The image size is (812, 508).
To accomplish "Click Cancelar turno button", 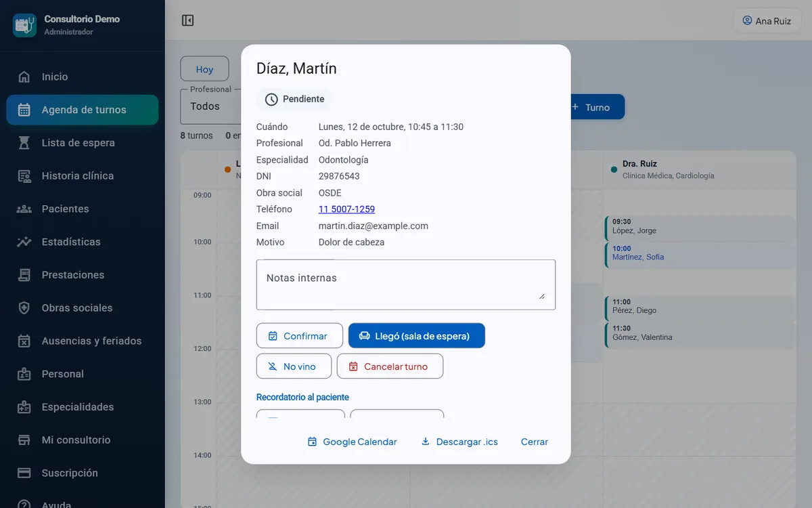I will [x=390, y=366].
